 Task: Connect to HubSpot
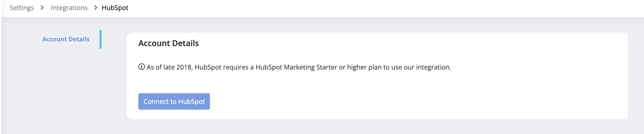(174, 101)
